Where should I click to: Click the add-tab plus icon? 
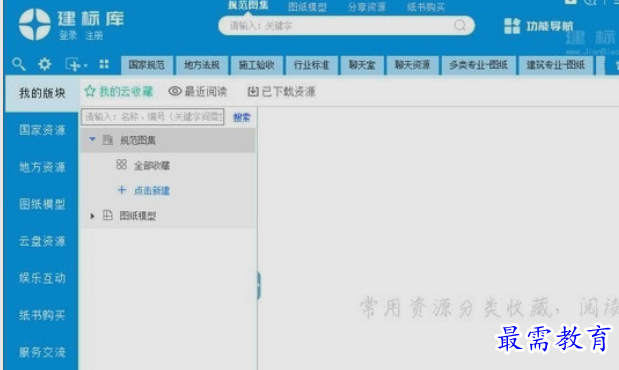(x=73, y=64)
